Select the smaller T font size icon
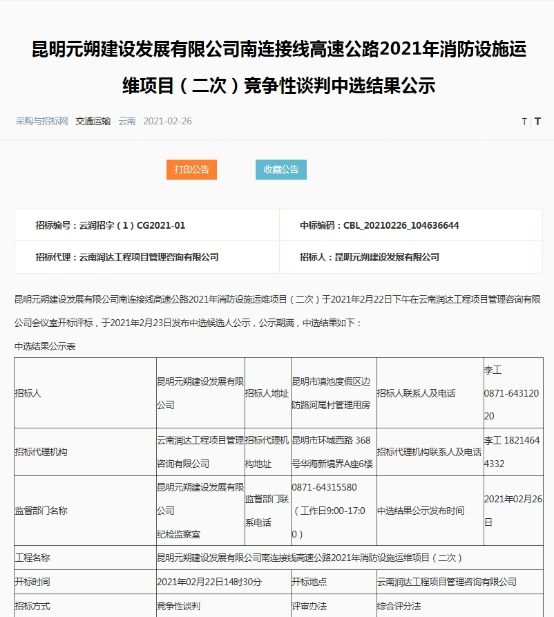 [524, 122]
